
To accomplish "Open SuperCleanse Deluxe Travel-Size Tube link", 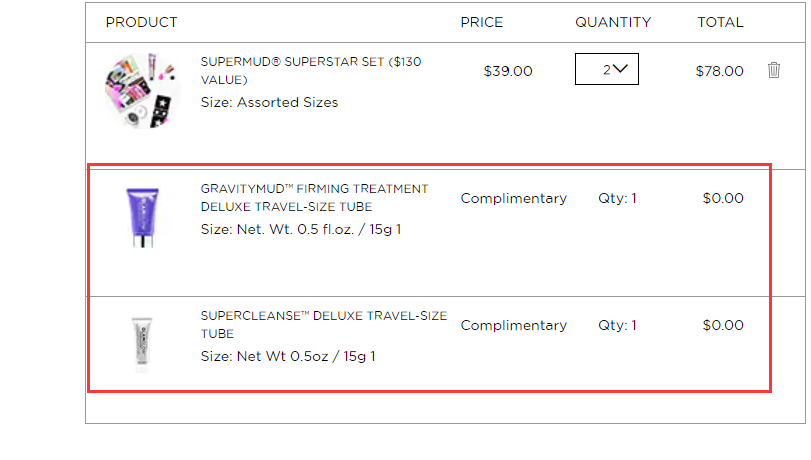I will point(324,324).
